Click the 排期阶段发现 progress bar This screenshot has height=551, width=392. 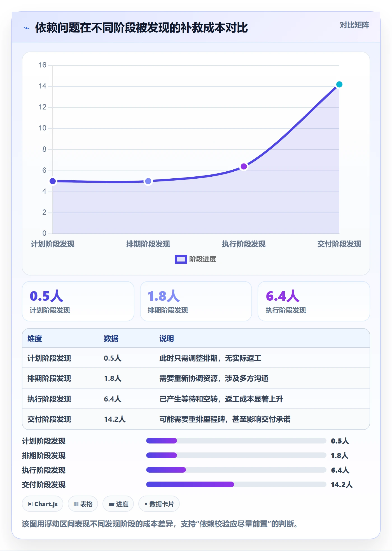(236, 455)
